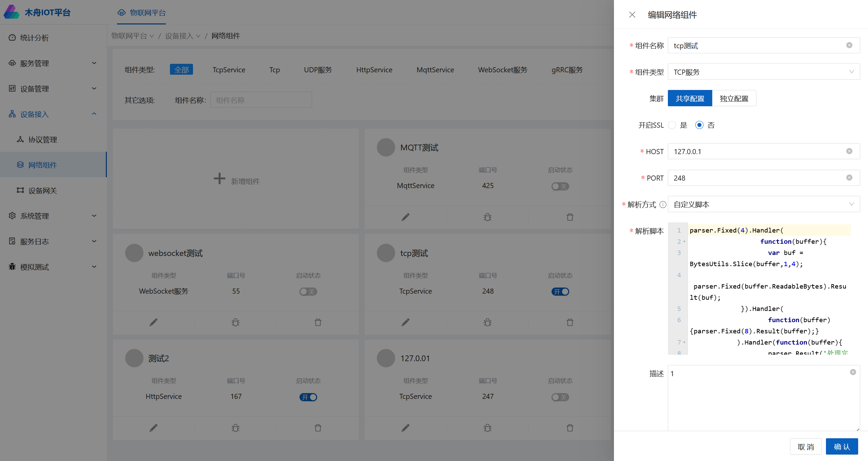Turn off tcp测试 start status switch
Viewport: 868px width, 461px height.
[560, 292]
